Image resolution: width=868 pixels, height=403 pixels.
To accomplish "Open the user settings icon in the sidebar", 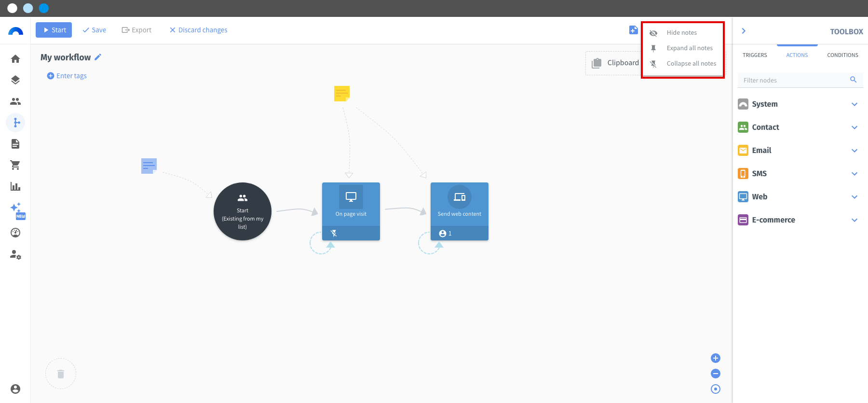I will [15, 254].
